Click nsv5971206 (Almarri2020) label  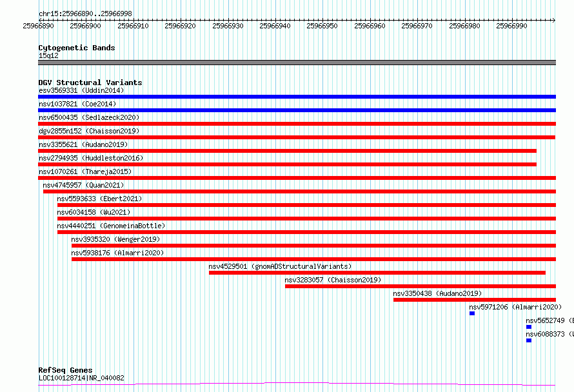click(x=515, y=307)
